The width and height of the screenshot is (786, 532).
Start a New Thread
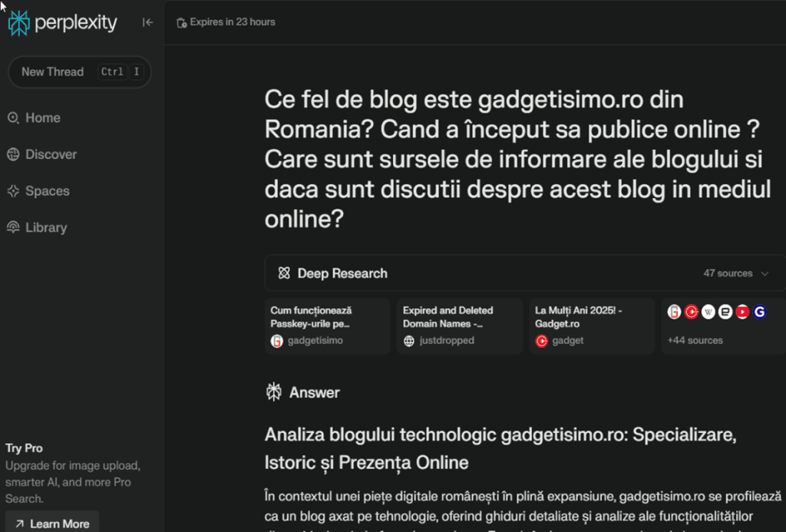(80, 72)
